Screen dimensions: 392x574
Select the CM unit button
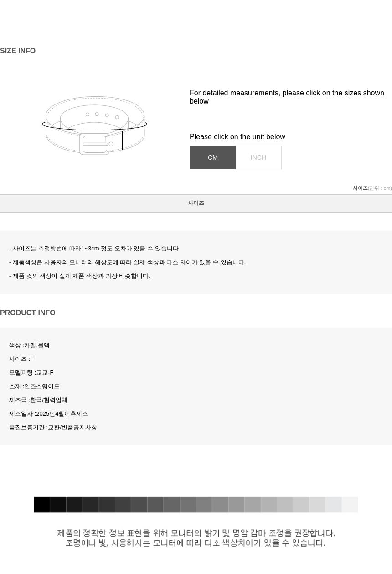212,157
